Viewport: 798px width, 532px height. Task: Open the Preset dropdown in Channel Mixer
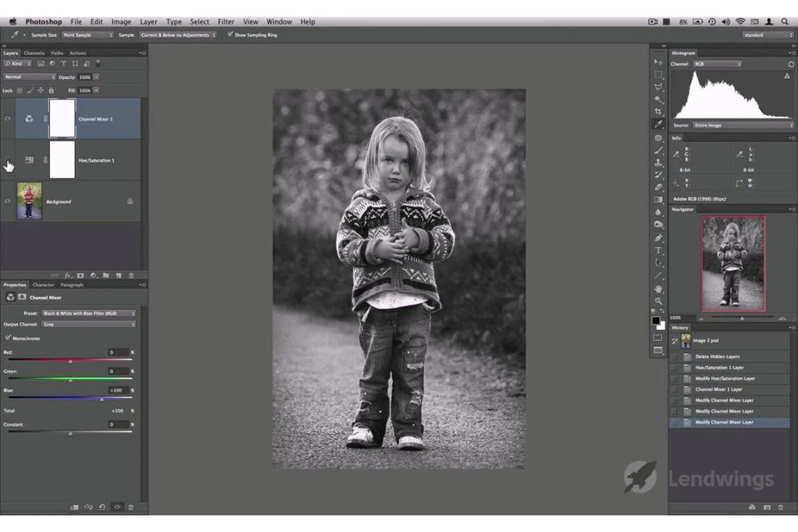(89, 313)
